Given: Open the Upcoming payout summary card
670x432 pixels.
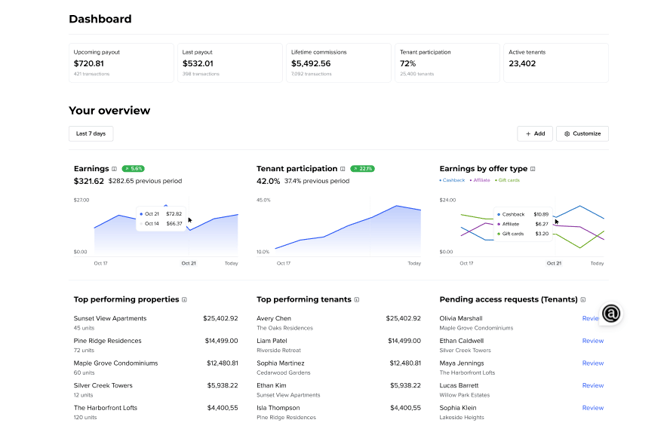Looking at the screenshot, I should [121, 62].
